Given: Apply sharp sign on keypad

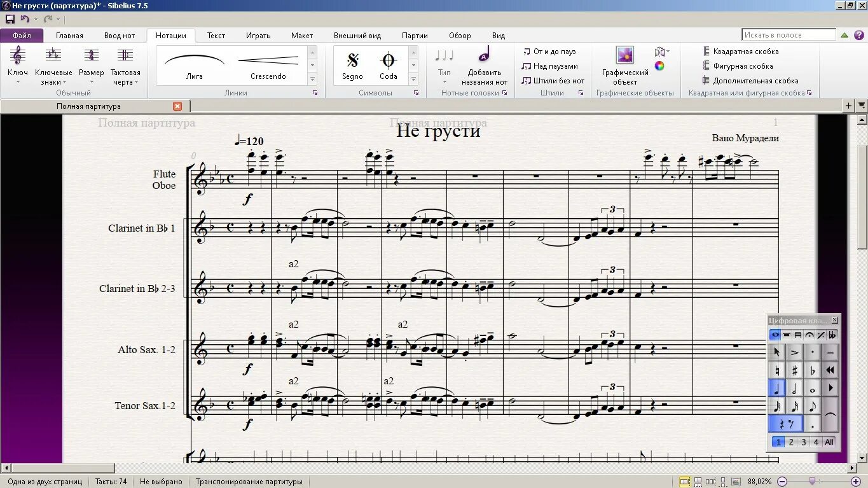Looking at the screenshot, I should pyautogui.click(x=794, y=370).
